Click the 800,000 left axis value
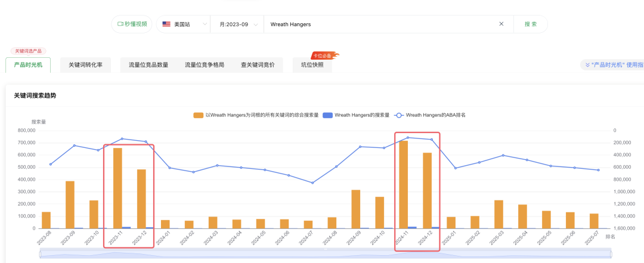Screen dimensions: 644x263 point(27,130)
